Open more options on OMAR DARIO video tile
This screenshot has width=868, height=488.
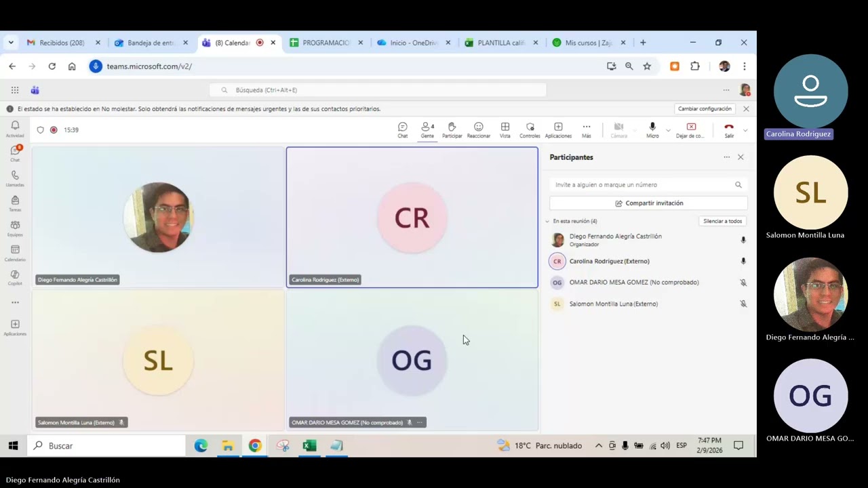(x=420, y=422)
